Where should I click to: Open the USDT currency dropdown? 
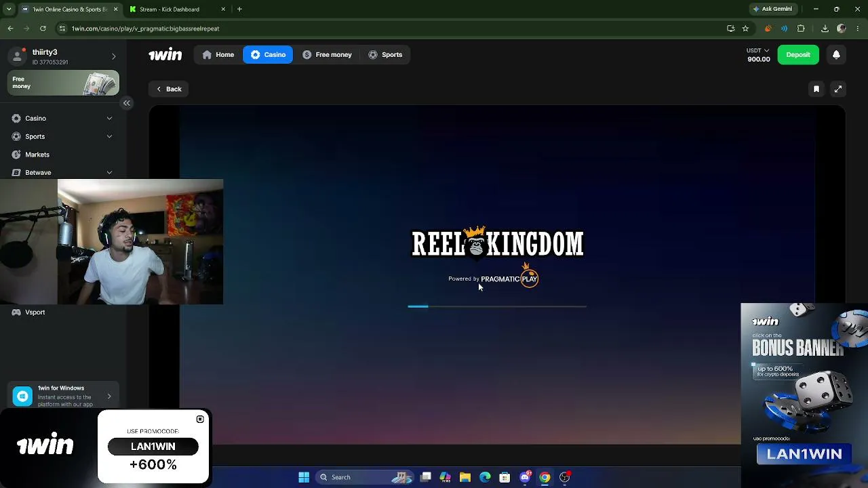click(x=758, y=50)
